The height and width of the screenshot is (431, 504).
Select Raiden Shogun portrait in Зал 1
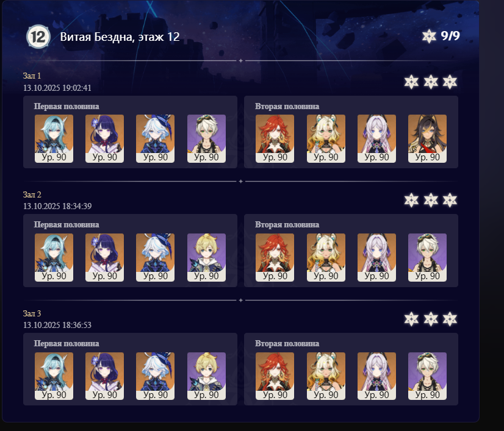point(104,138)
